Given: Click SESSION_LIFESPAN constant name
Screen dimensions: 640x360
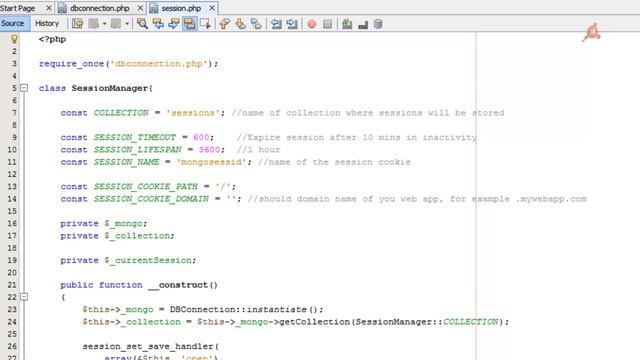Looking at the screenshot, I should pyautogui.click(x=138, y=150).
